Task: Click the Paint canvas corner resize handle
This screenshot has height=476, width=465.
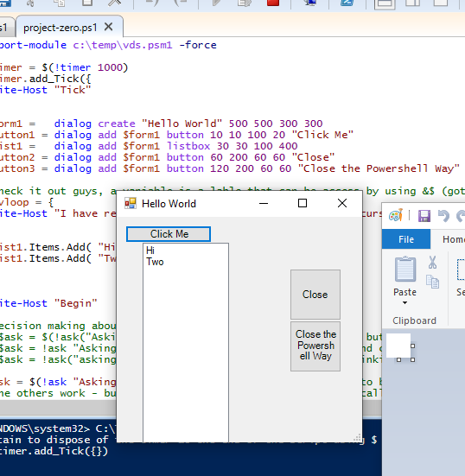Action: coord(412,359)
